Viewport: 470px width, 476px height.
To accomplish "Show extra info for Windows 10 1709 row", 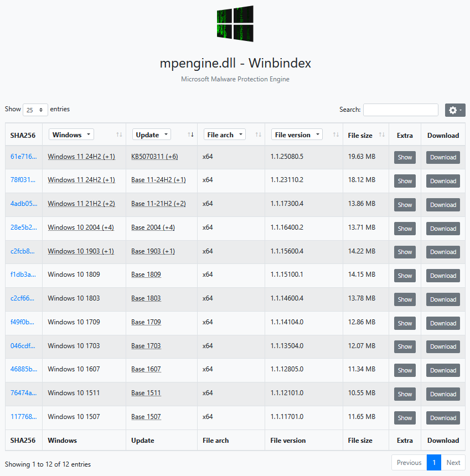I will click(405, 323).
